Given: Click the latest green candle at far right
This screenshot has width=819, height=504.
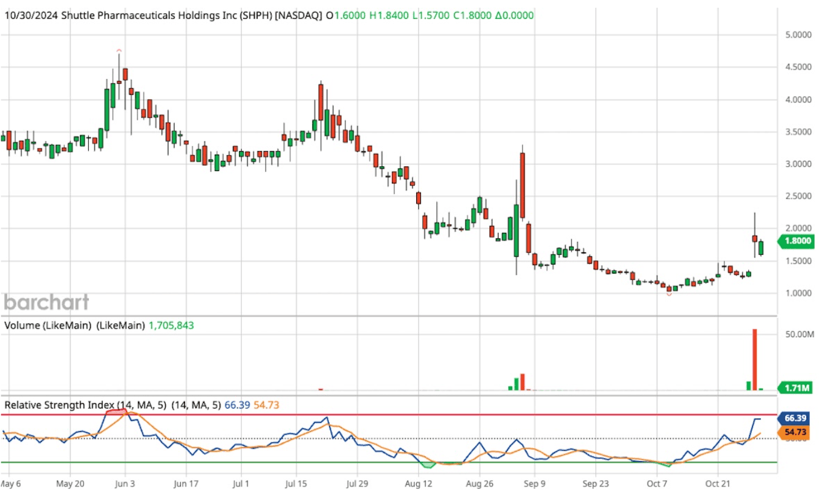Looking at the screenshot, I should 760,248.
